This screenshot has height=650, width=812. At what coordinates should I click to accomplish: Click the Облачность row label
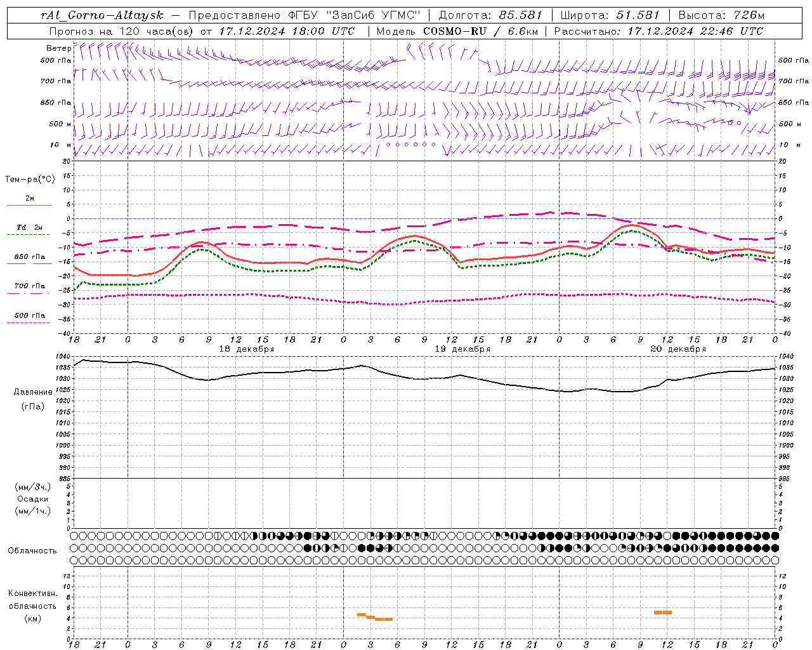pos(32,551)
